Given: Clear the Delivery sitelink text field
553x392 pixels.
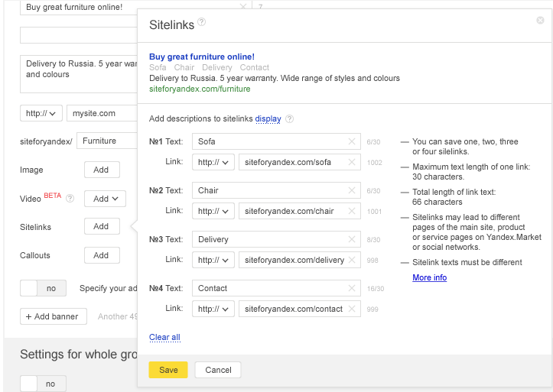Looking at the screenshot, I should tap(352, 239).
